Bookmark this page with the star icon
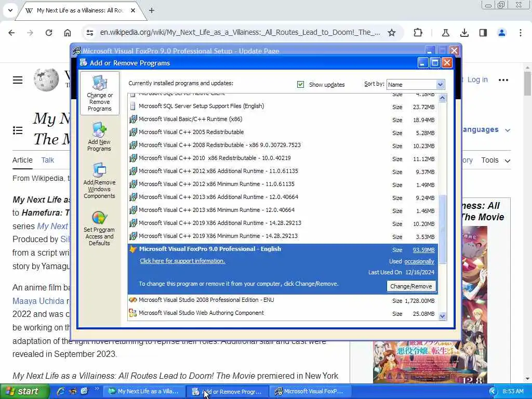 [x=392, y=33]
